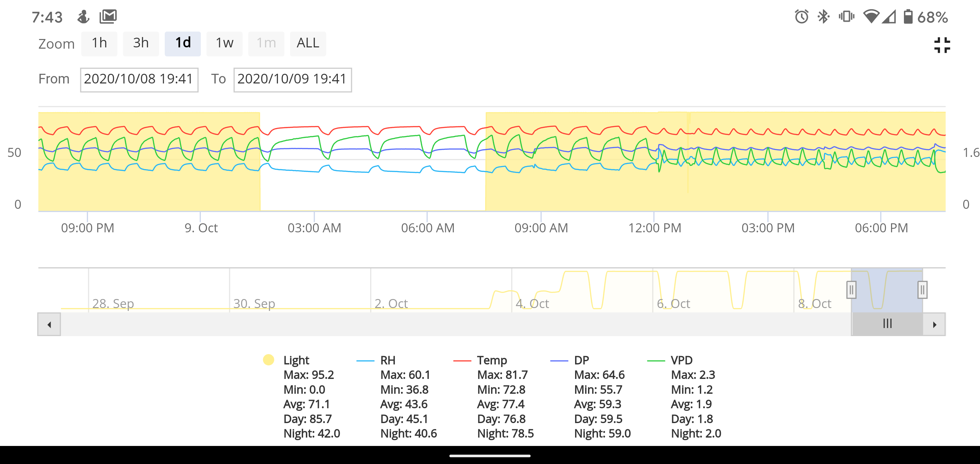Click the 2. Oct marker in navigator
Viewport: 980px width, 464px height.
[391, 304]
